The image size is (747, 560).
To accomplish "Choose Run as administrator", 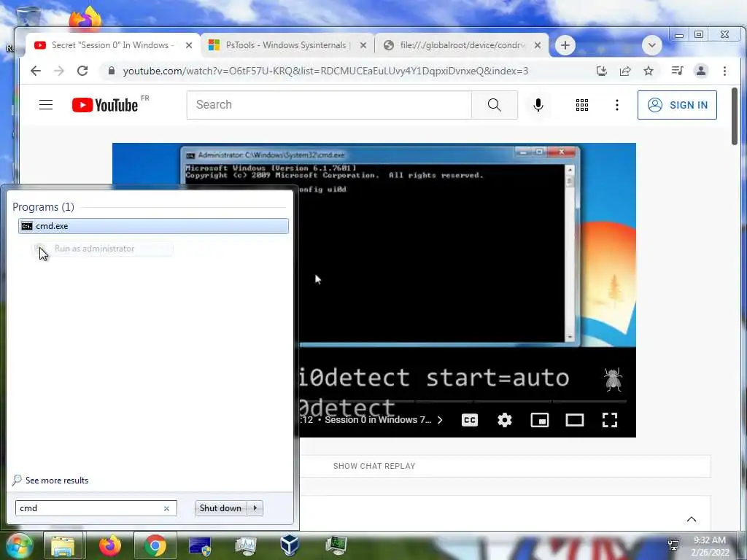I will (102, 249).
